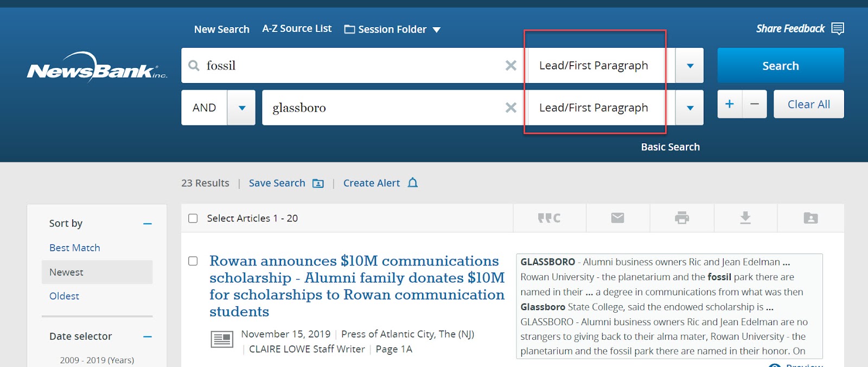Check the Rowan scholarship article checkbox
Screen dimensions: 868x367
(193, 261)
